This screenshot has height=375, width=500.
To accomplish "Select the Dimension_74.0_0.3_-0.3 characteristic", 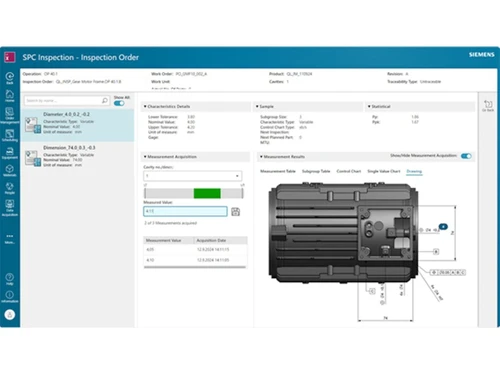I will 78,157.
